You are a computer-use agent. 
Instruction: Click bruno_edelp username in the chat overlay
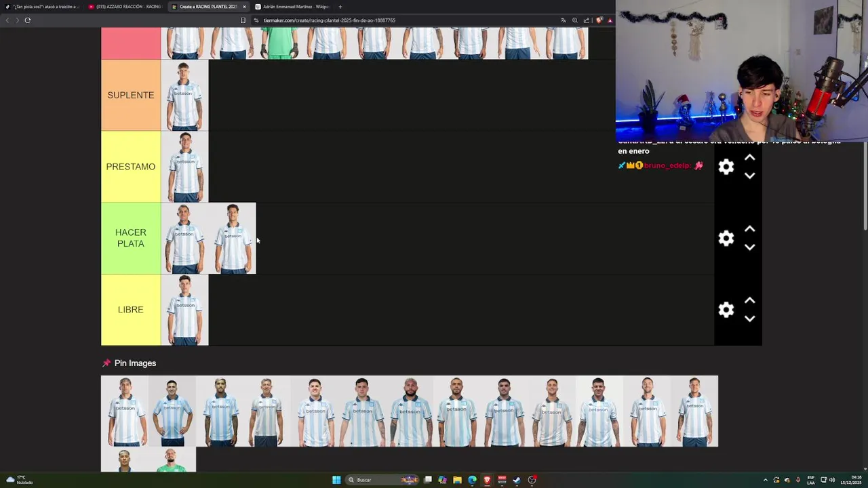667,165
